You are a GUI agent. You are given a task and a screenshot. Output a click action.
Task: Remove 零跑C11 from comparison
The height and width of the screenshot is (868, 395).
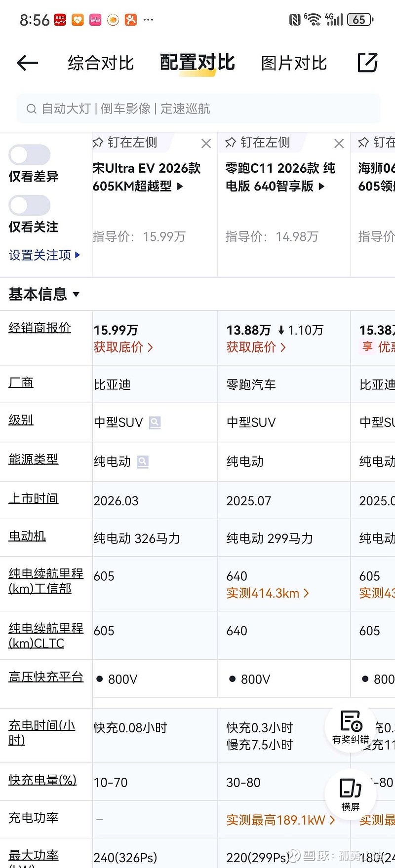click(339, 144)
